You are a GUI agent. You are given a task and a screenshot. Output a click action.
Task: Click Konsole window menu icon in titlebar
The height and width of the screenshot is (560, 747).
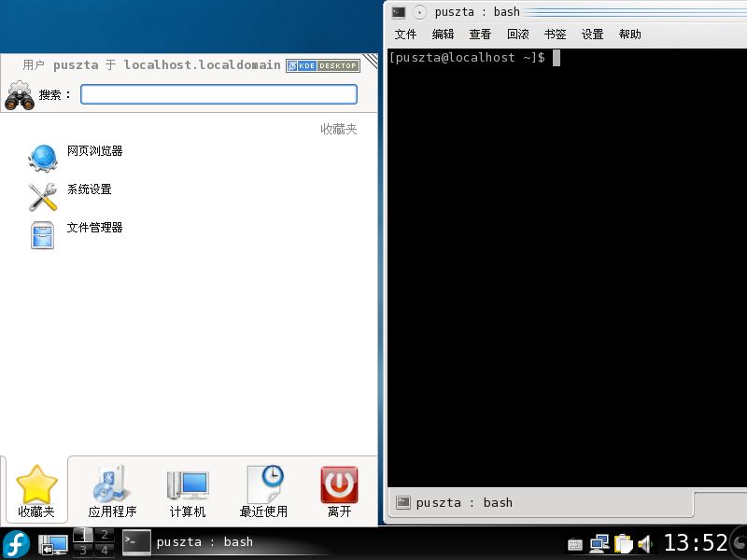point(399,12)
